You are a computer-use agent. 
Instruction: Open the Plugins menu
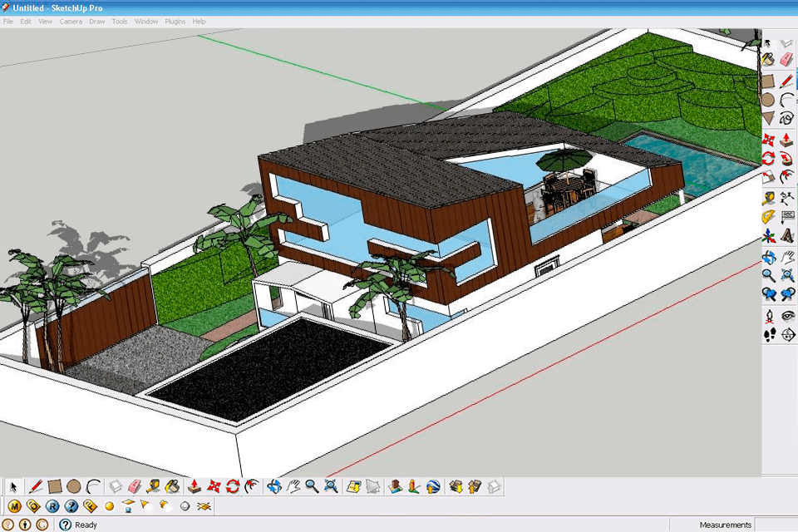point(175,22)
